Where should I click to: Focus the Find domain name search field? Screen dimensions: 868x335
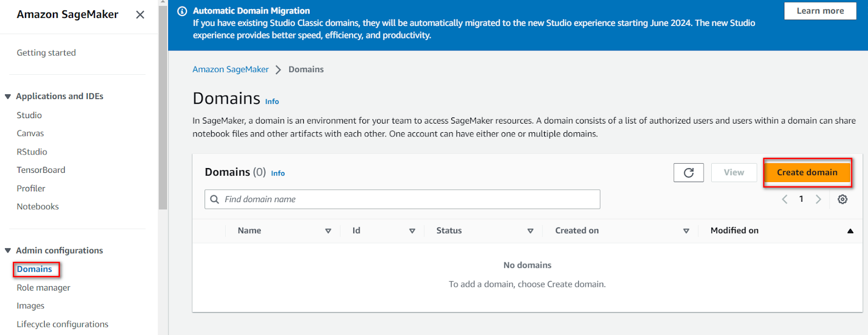click(403, 199)
